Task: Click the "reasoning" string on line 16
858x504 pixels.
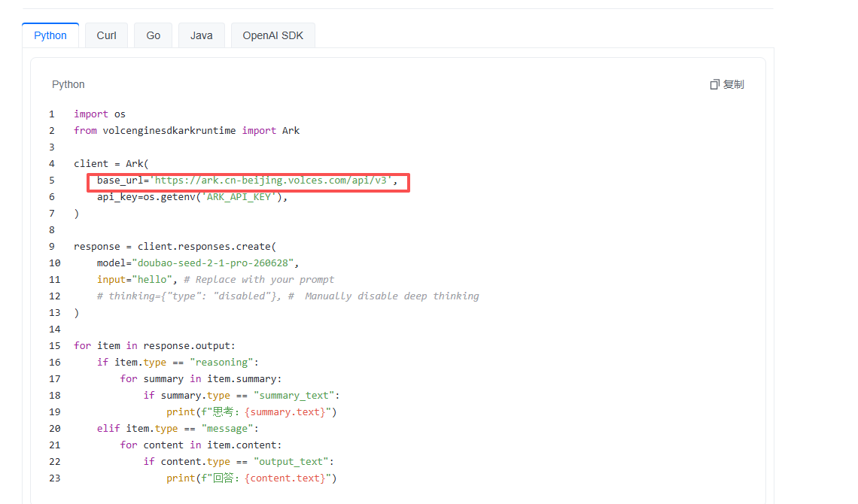Action: (221, 362)
